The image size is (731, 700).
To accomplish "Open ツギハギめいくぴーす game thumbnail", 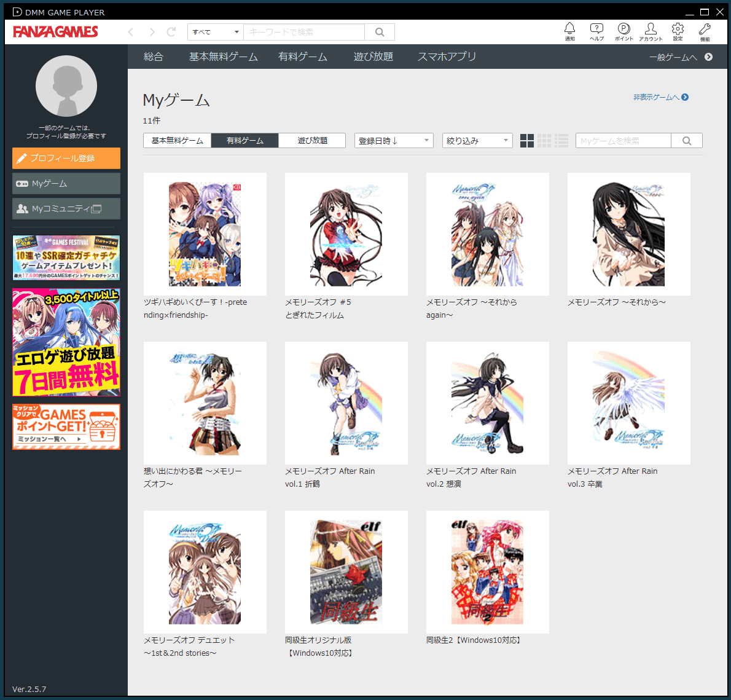I will click(205, 234).
